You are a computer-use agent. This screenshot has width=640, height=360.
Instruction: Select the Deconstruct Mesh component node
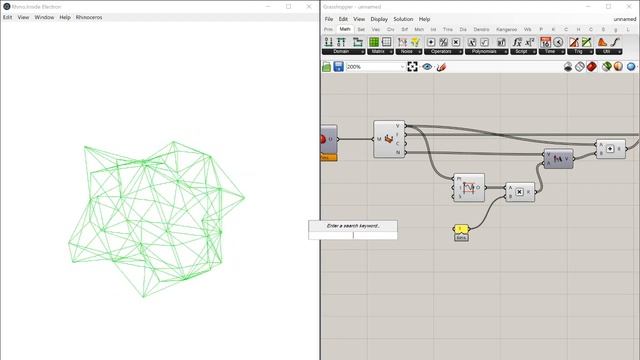point(389,139)
